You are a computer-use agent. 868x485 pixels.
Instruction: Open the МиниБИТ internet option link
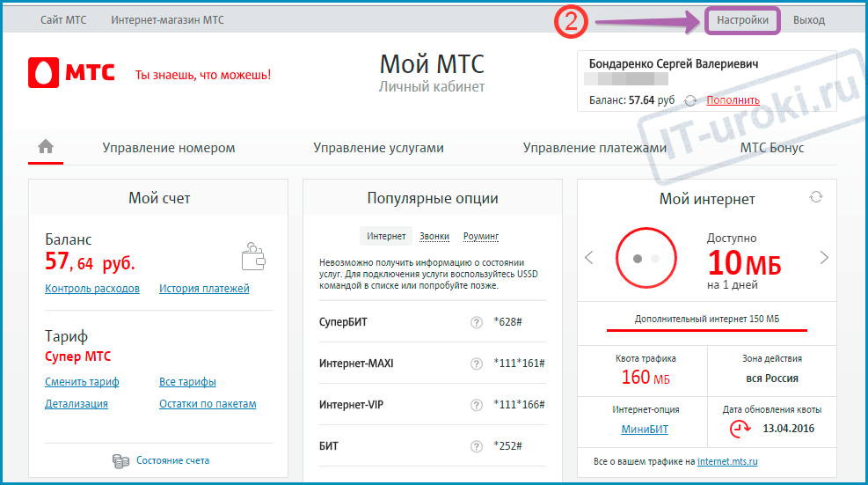click(645, 430)
